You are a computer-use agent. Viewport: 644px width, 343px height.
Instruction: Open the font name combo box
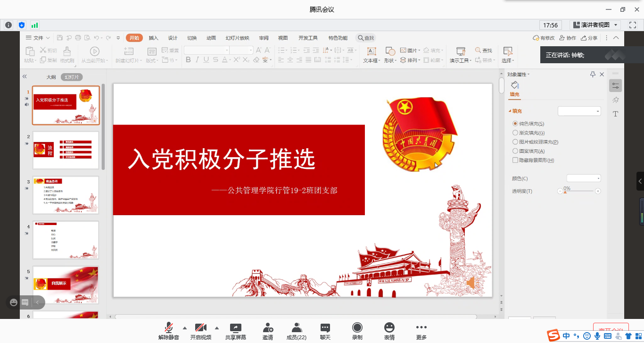(x=206, y=50)
